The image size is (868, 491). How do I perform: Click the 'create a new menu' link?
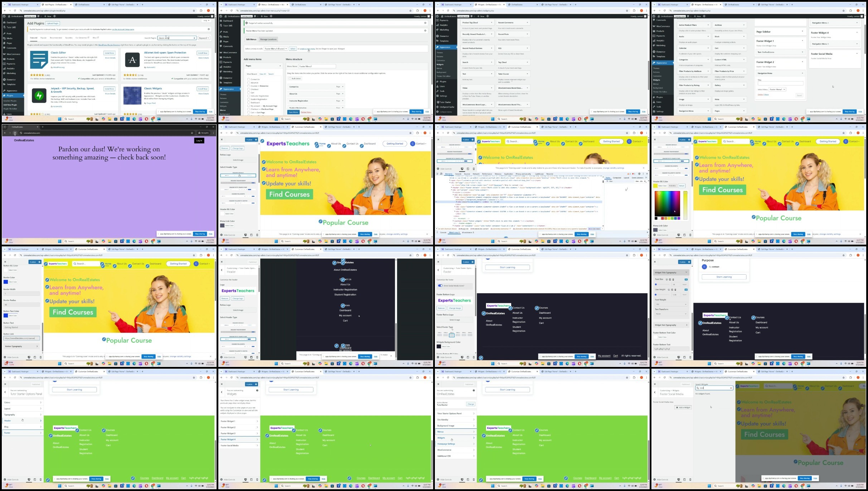pyautogui.click(x=307, y=49)
